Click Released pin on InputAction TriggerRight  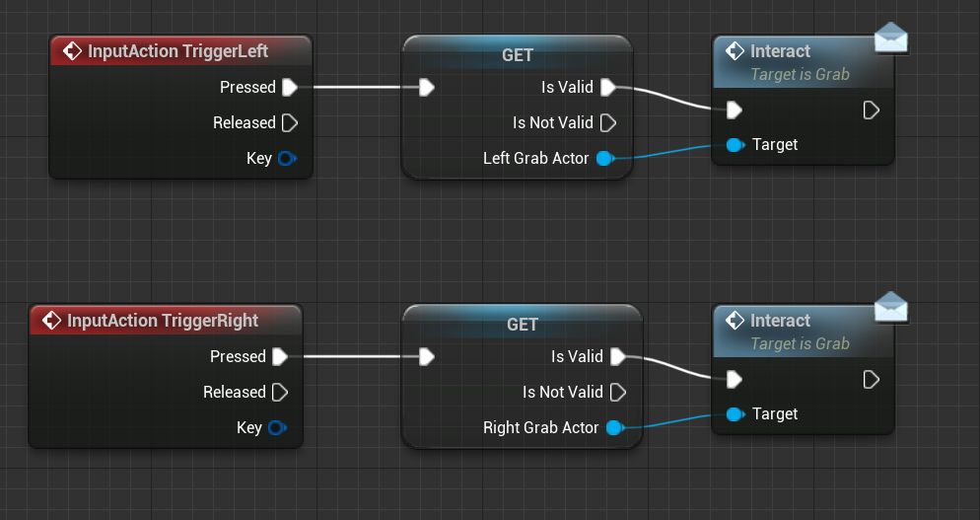click(280, 393)
